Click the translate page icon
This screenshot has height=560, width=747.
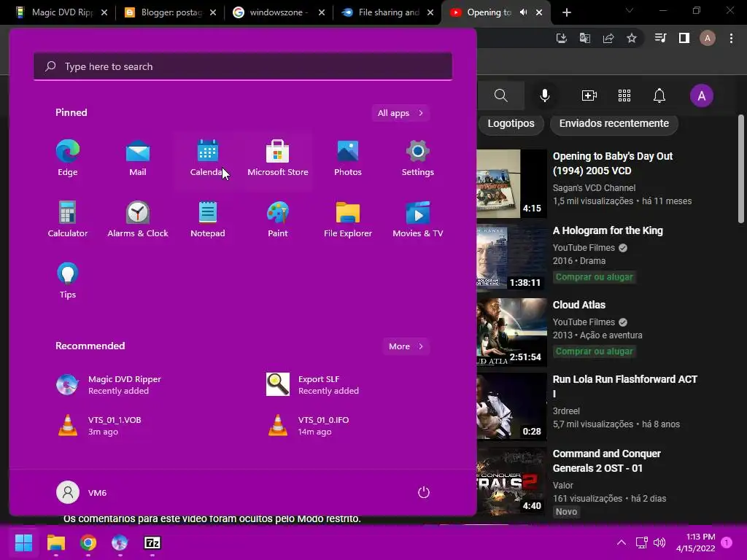pos(585,38)
